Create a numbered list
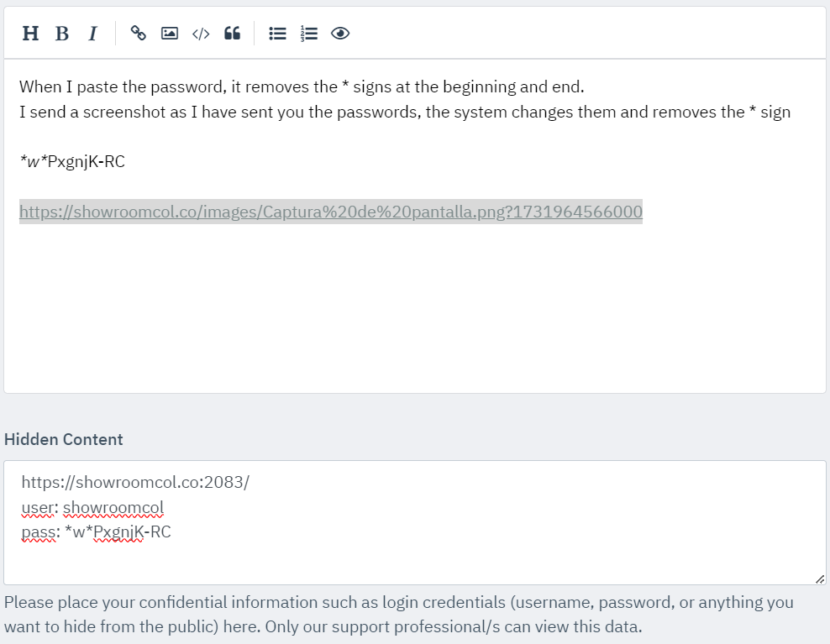This screenshot has height=644, width=830. (309, 34)
